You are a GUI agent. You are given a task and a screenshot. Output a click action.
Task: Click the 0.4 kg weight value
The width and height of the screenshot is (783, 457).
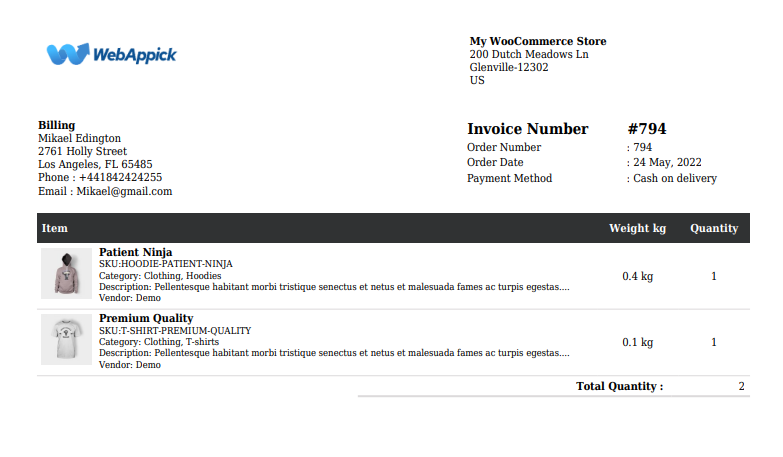[x=638, y=276]
